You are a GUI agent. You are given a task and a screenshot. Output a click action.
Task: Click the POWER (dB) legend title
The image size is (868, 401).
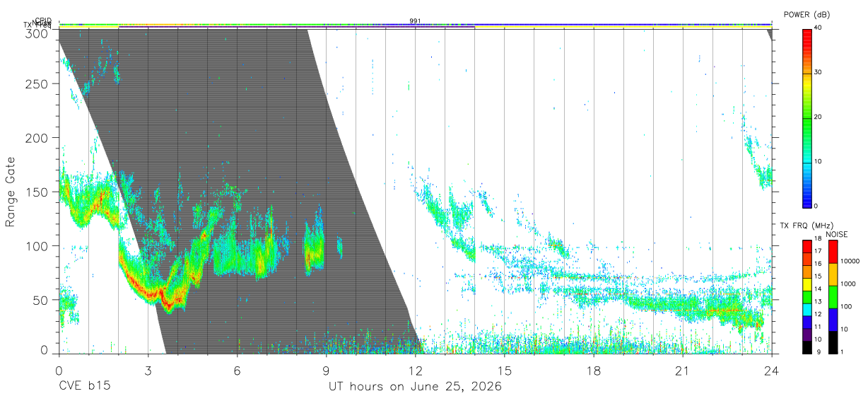pos(807,14)
